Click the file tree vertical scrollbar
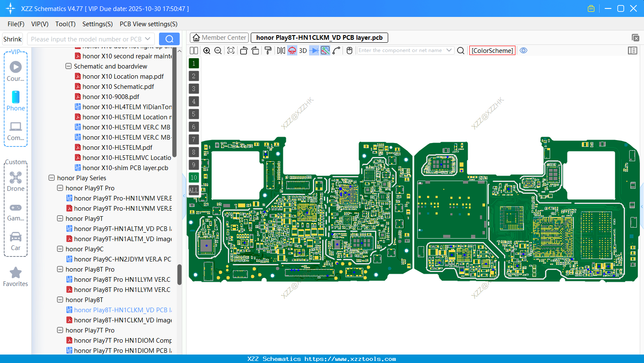Viewport: 644px width, 363px height. 179,275
